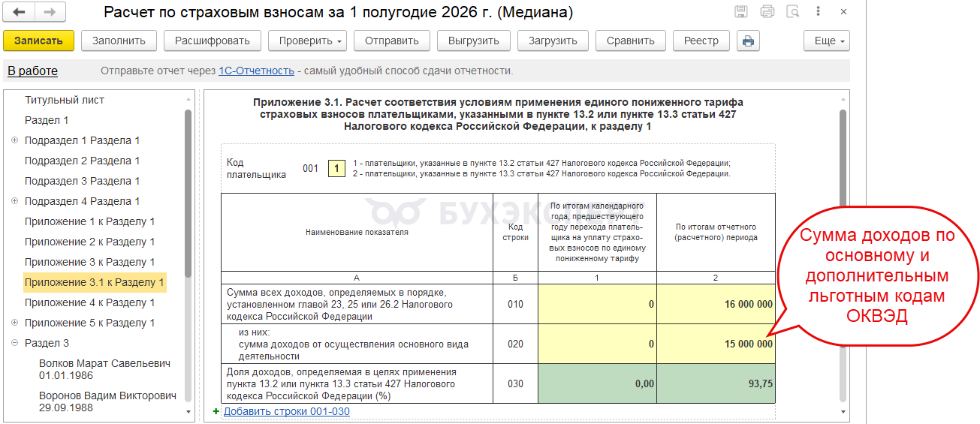This screenshot has width=980, height=424.
Task: Click the Загрузить button
Action: [x=553, y=41]
